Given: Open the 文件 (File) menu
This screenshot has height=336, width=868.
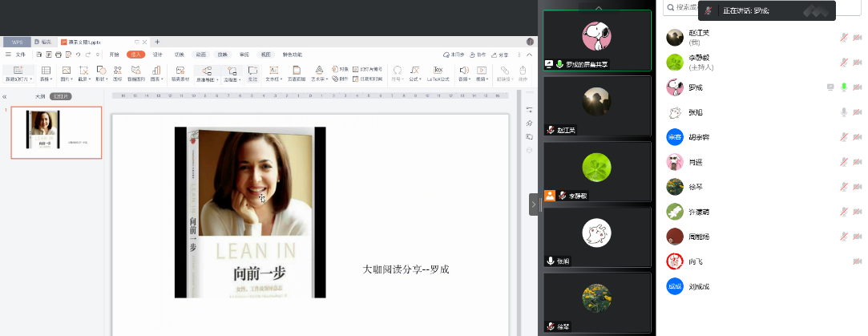Looking at the screenshot, I should (x=21, y=55).
